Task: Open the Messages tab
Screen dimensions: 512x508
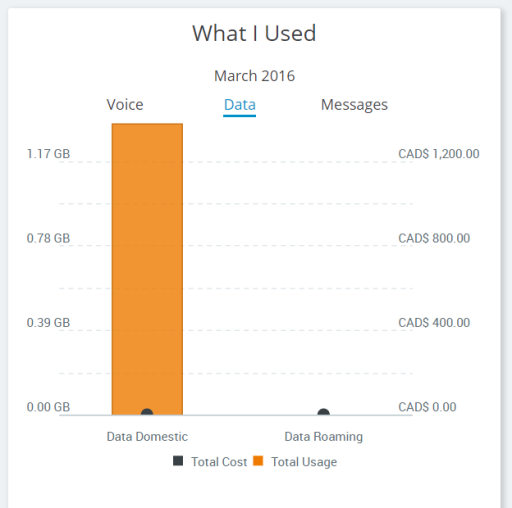Action: point(354,105)
